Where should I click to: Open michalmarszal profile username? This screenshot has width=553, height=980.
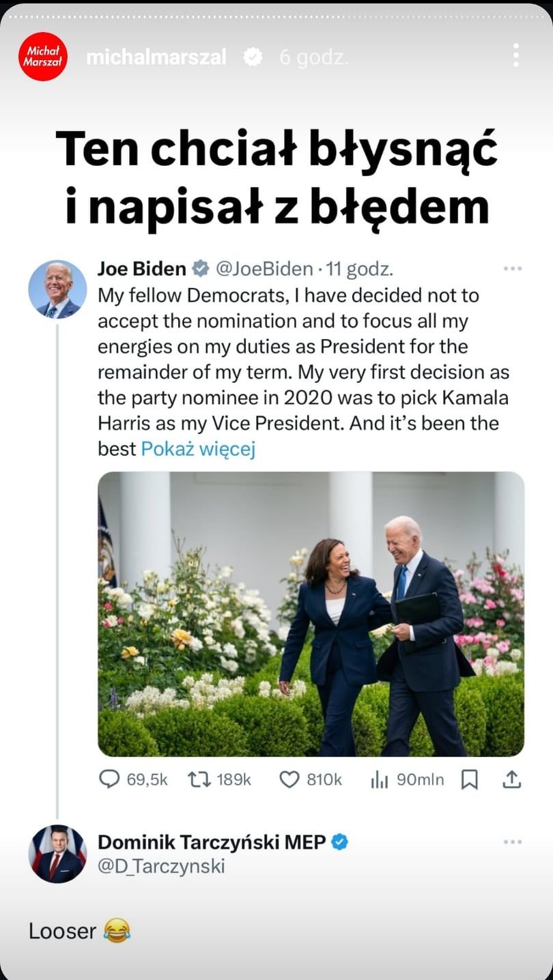coord(156,57)
